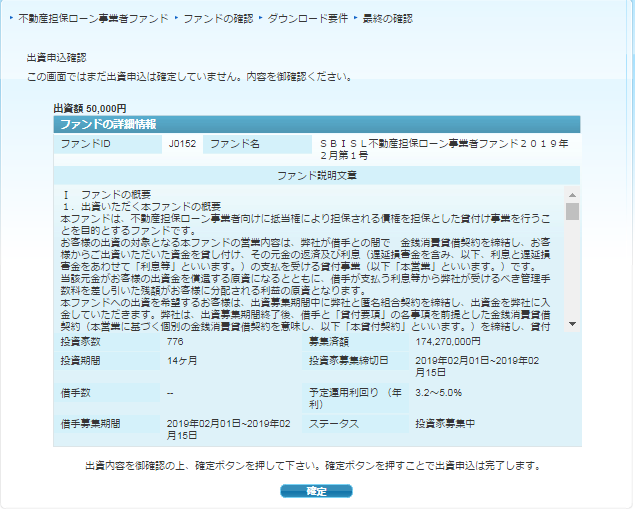
Task: Select 最終の確認 breadcrumb step
Action: coord(388,19)
